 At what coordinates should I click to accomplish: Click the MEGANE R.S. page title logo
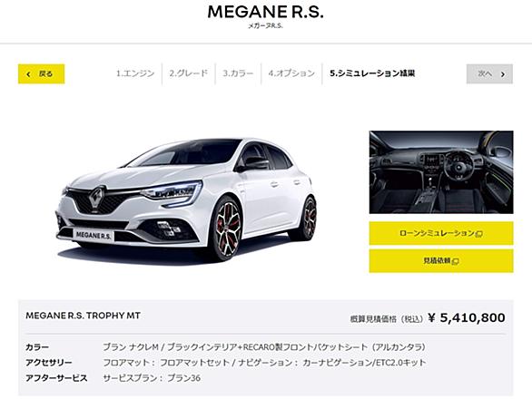[x=266, y=13]
